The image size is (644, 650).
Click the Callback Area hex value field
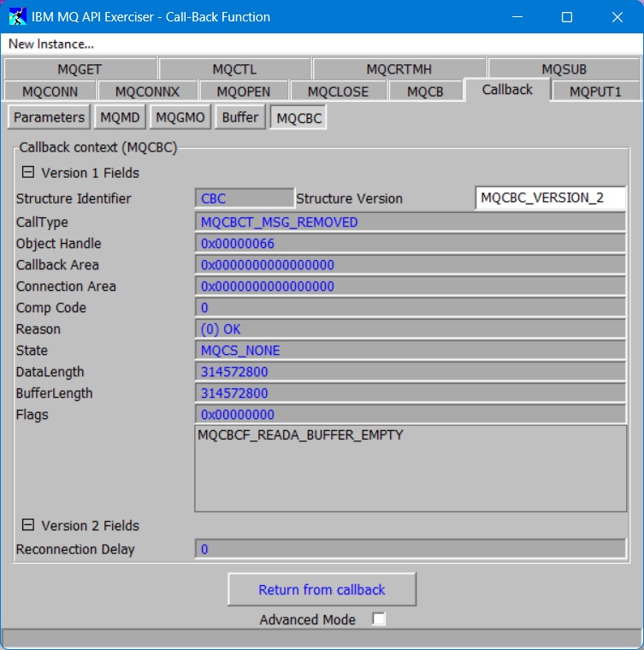[x=410, y=265]
